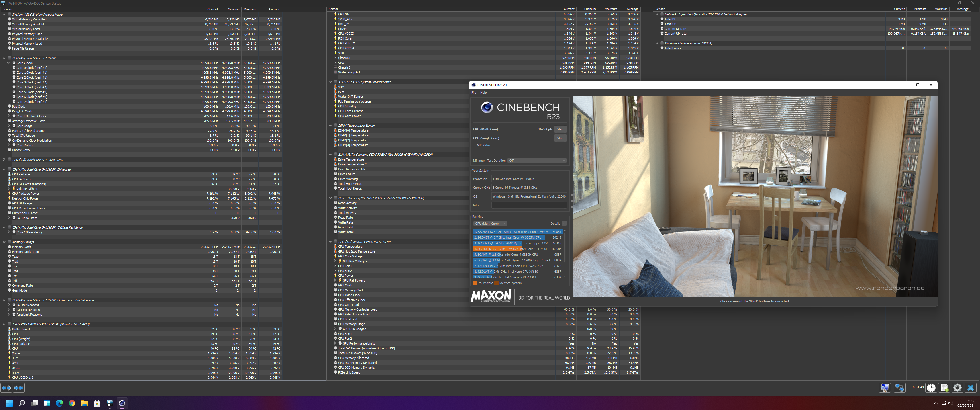
Task: Open Task View on the taskbar
Action: point(34,403)
